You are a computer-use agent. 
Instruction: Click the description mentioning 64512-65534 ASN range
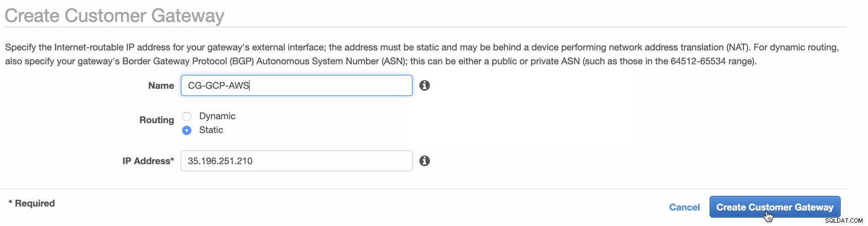tap(381, 61)
